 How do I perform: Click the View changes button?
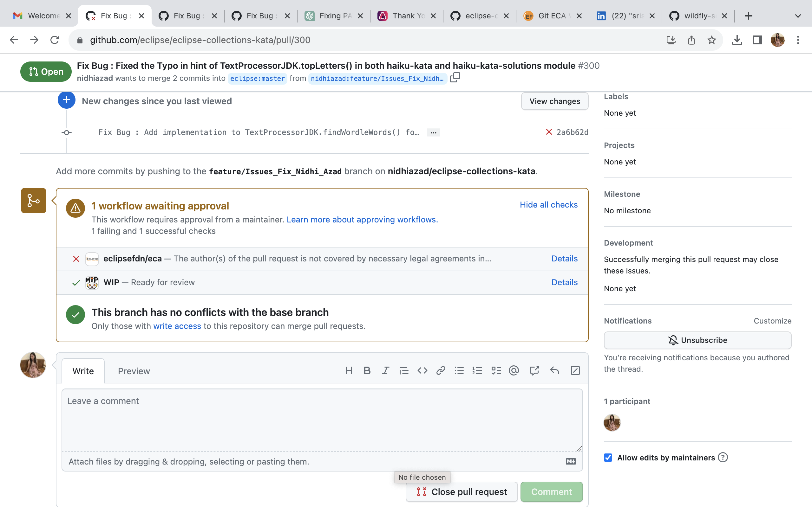tap(554, 101)
